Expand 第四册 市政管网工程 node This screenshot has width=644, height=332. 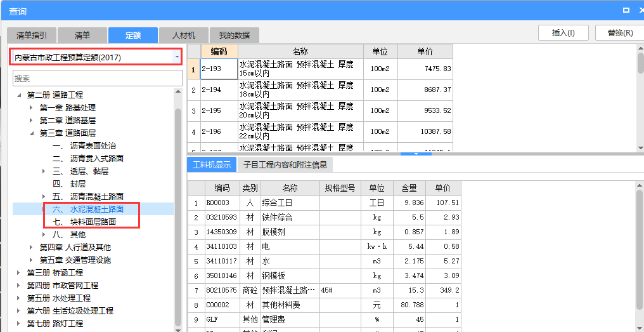point(18,286)
